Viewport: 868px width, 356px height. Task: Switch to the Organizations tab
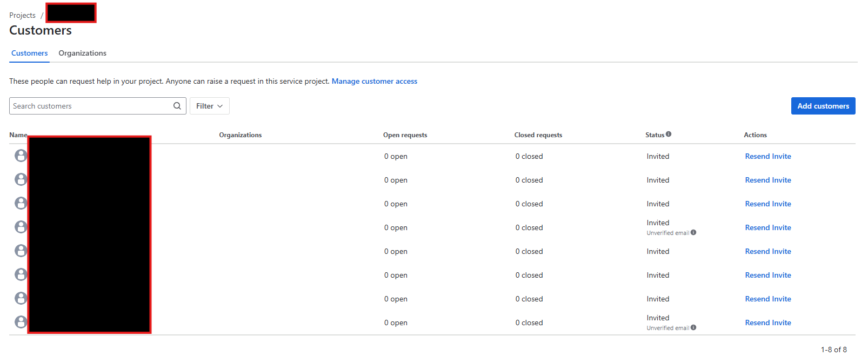click(82, 53)
